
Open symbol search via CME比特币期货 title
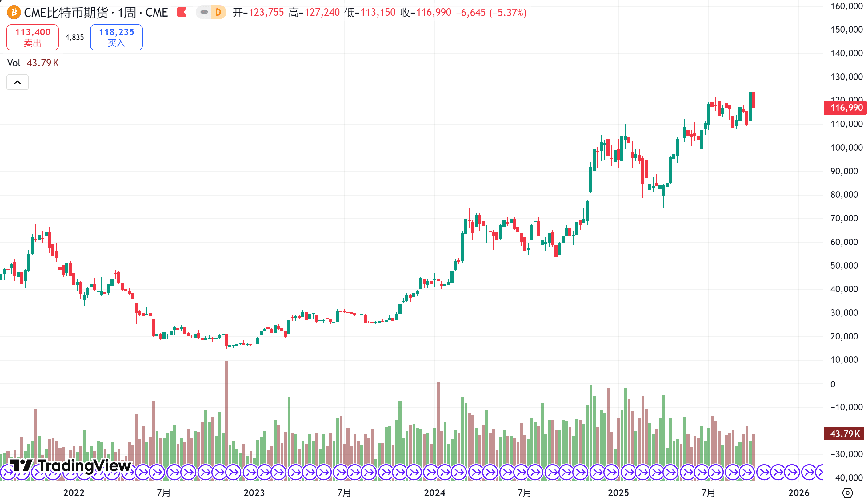(66, 13)
